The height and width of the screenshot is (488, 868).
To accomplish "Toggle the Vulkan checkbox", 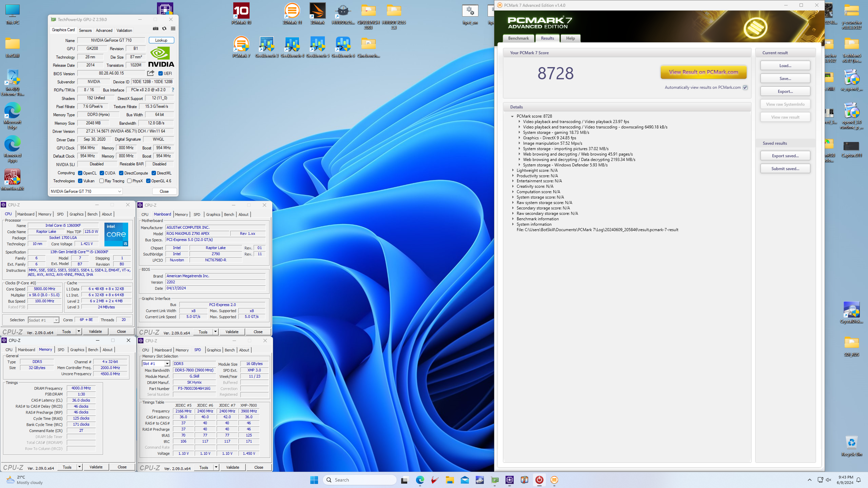I will [80, 181].
